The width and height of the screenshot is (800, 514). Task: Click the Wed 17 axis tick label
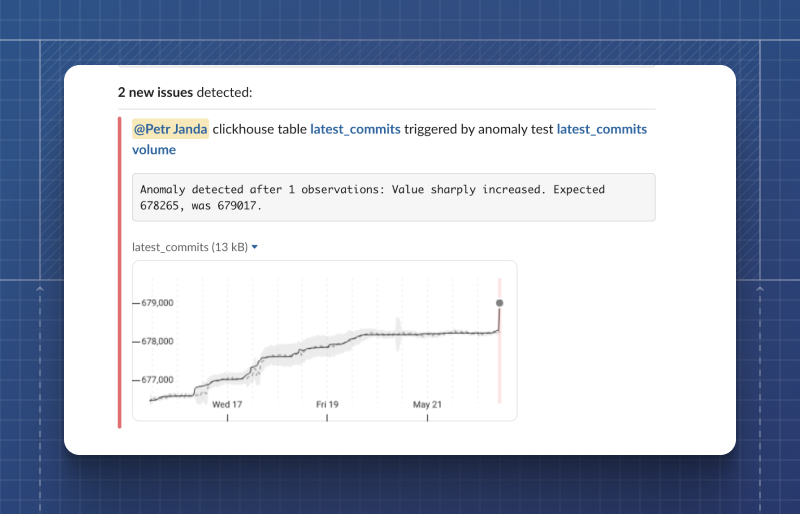click(227, 404)
